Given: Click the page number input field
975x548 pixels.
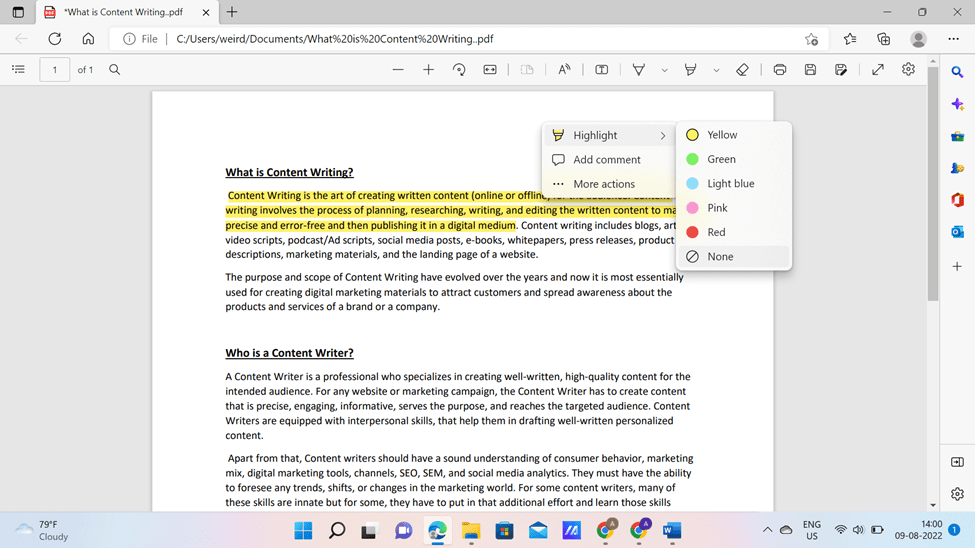Looking at the screenshot, I should click(55, 70).
